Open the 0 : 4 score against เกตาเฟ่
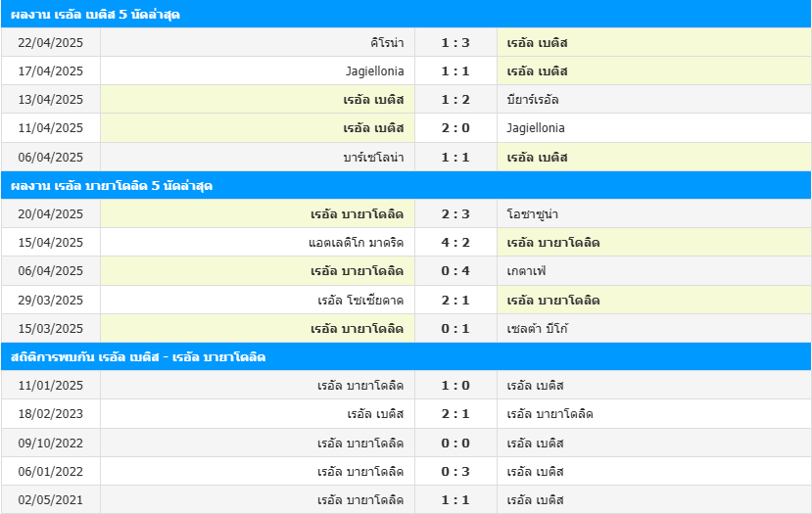812x514 pixels. pyautogui.click(x=455, y=271)
